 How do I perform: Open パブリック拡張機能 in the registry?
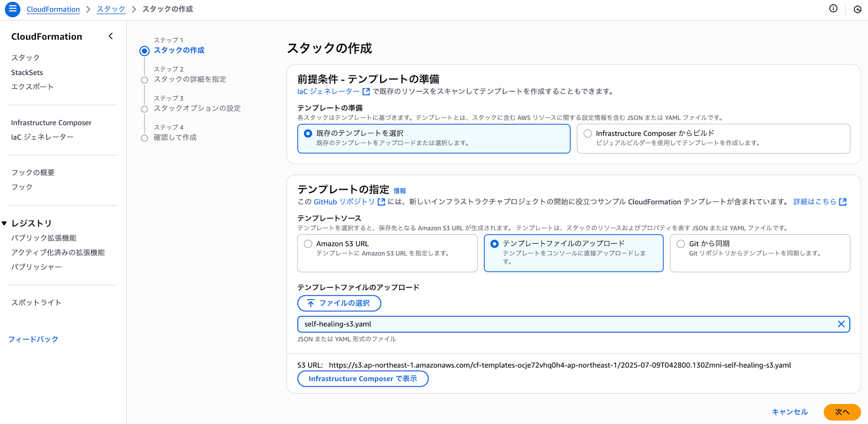tap(44, 238)
